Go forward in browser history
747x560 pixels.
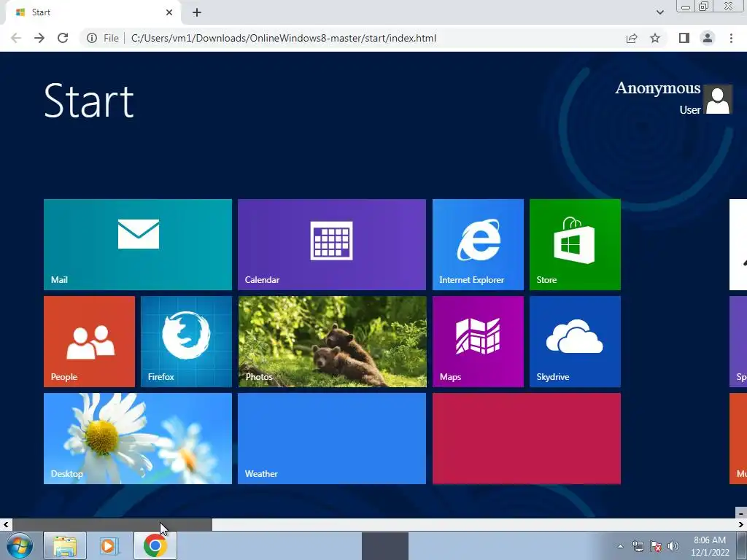coord(39,38)
